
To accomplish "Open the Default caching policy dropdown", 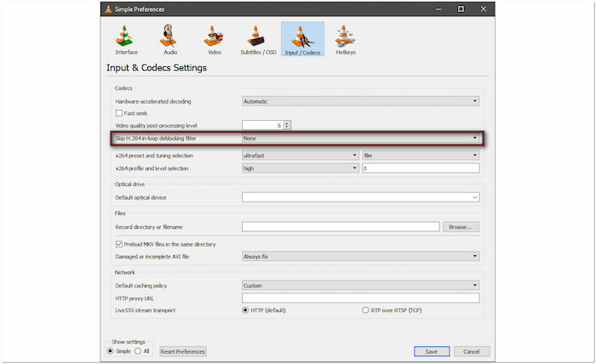I will 360,285.
